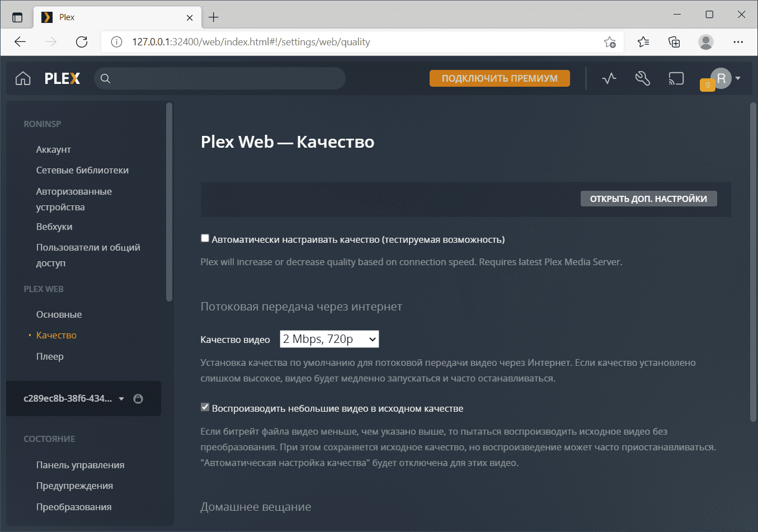Viewport: 758px width, 532px height.
Task: Click the Домашнее вещание heading
Action: pyautogui.click(x=256, y=506)
